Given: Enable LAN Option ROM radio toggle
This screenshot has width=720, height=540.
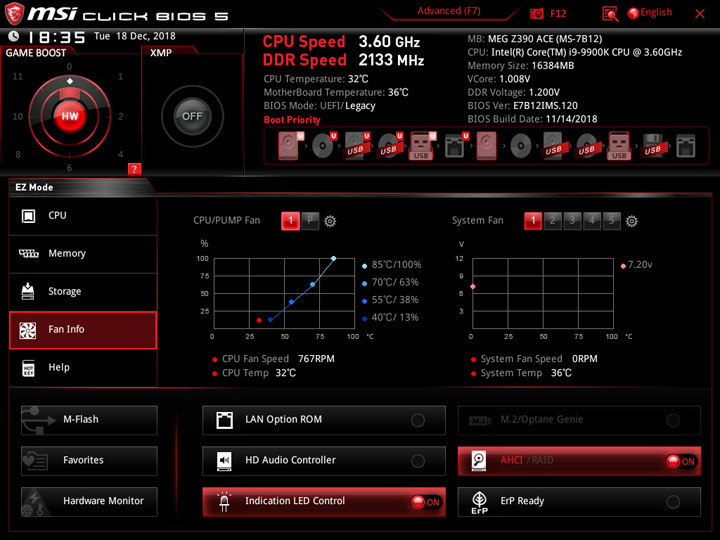Looking at the screenshot, I should [418, 420].
